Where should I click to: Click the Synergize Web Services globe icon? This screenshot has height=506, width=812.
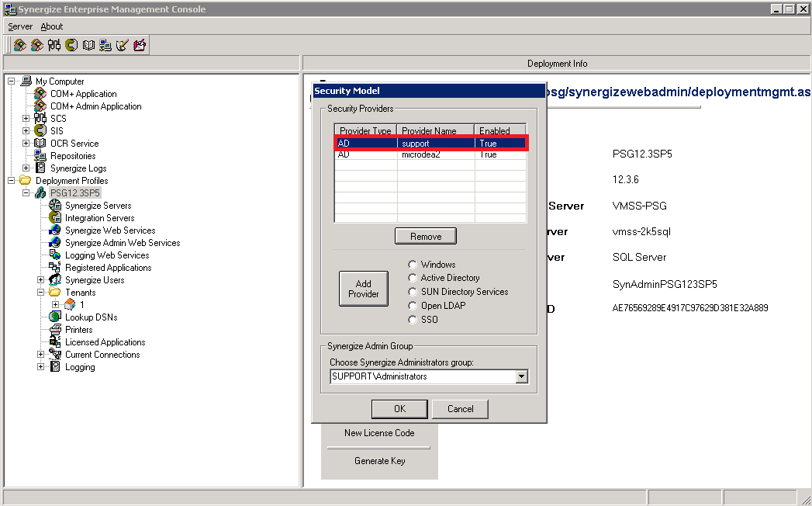tap(55, 230)
